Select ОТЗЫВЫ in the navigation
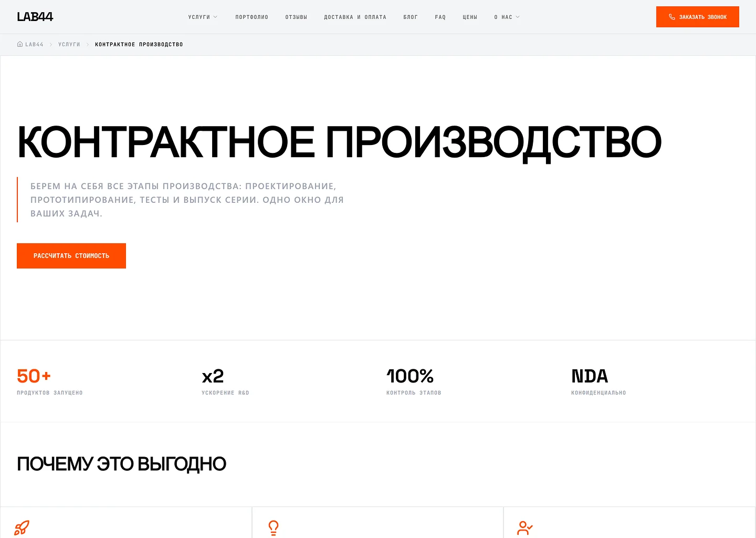Image resolution: width=756 pixels, height=538 pixels. coord(296,17)
